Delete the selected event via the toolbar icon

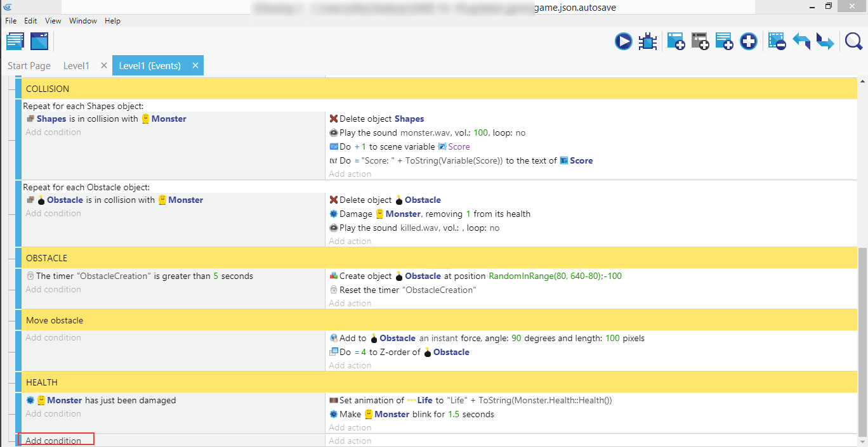tap(777, 42)
